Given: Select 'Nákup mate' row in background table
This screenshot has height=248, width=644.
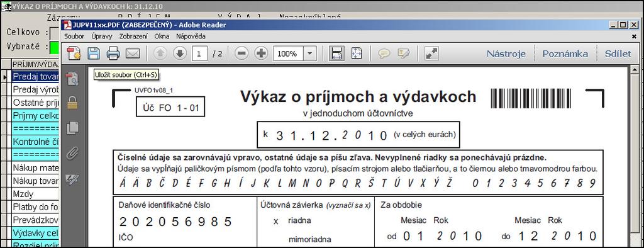Looking at the screenshot, I should pyautogui.click(x=35, y=168).
